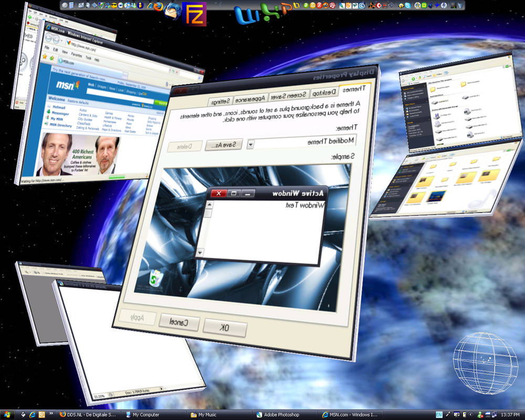Open Internet Explorer from the quick launch area

click(x=32, y=414)
